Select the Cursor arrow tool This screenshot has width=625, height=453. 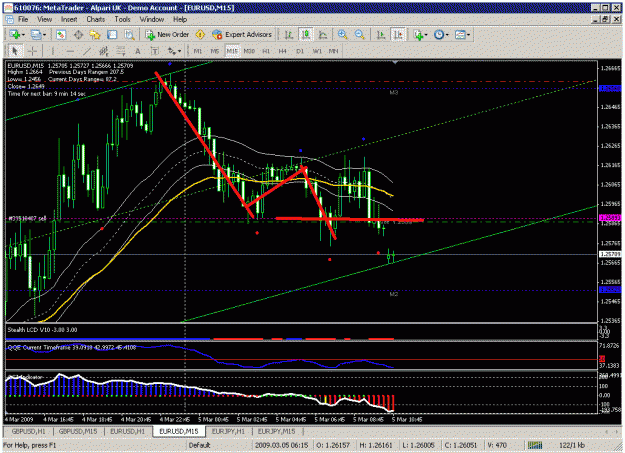(15, 51)
